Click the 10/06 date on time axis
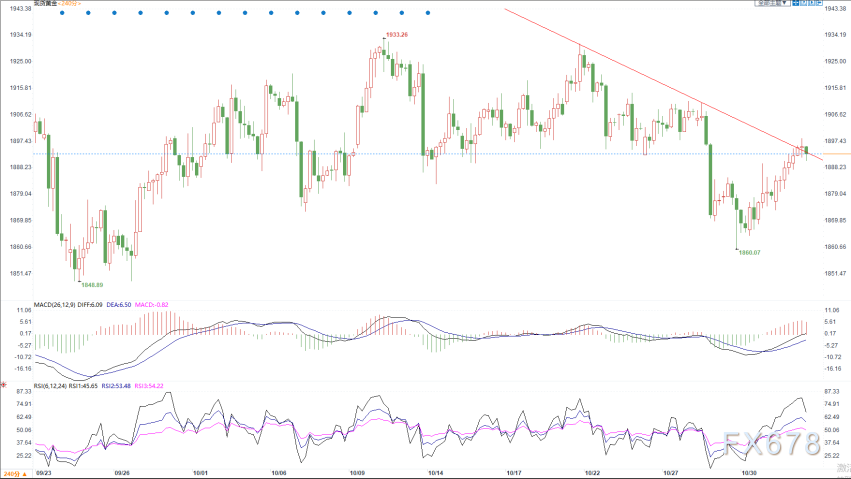The image size is (851, 479). click(279, 473)
